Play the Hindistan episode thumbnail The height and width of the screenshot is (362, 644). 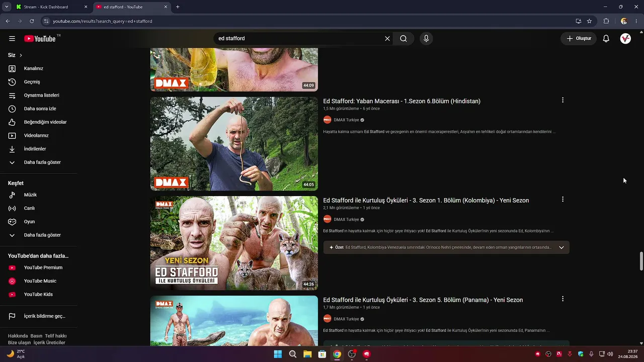pos(234,144)
